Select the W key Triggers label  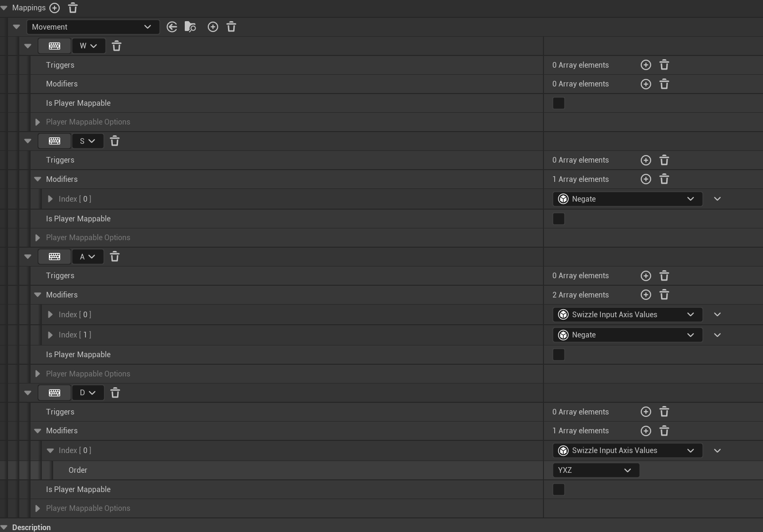point(60,65)
